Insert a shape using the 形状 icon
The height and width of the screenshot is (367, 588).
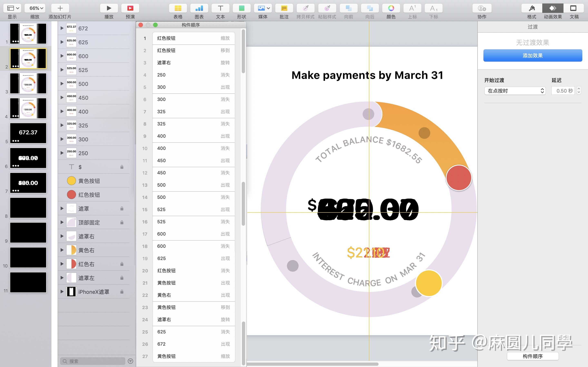pyautogui.click(x=242, y=8)
